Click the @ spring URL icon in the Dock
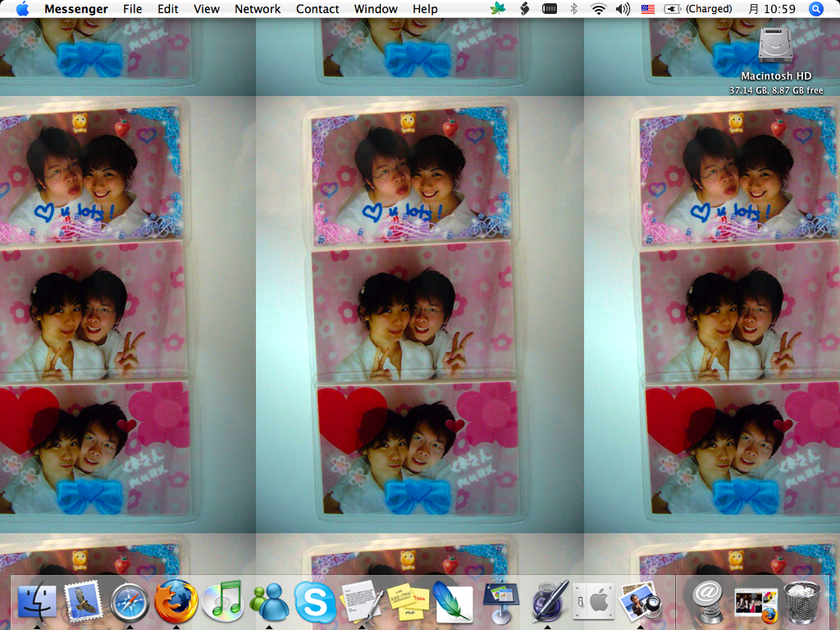This screenshot has width=840, height=630. pos(708,602)
